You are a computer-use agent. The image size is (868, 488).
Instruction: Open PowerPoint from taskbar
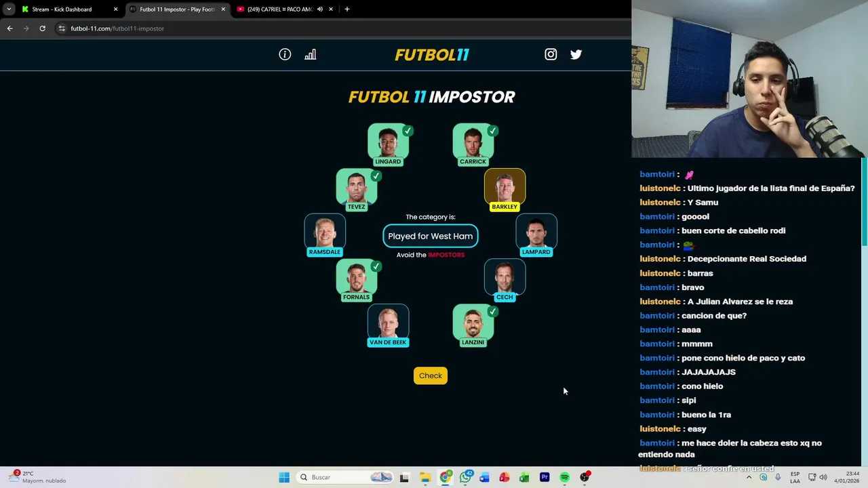click(x=504, y=477)
